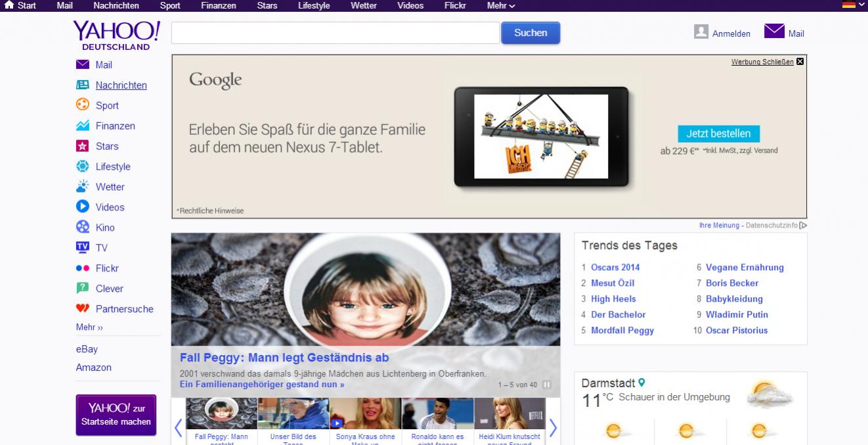Click the Nachrichten newspaper icon
This screenshot has width=868, height=445.
pyautogui.click(x=83, y=85)
